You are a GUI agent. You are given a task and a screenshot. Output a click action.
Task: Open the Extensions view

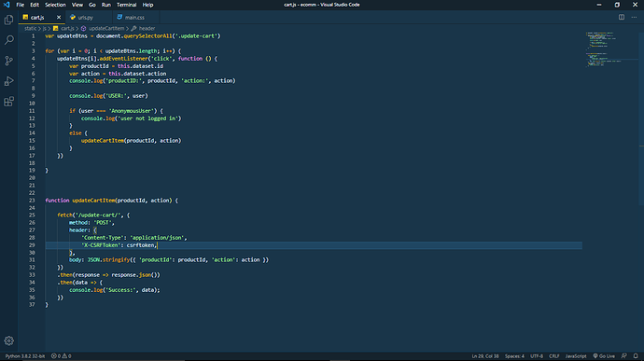[8, 102]
